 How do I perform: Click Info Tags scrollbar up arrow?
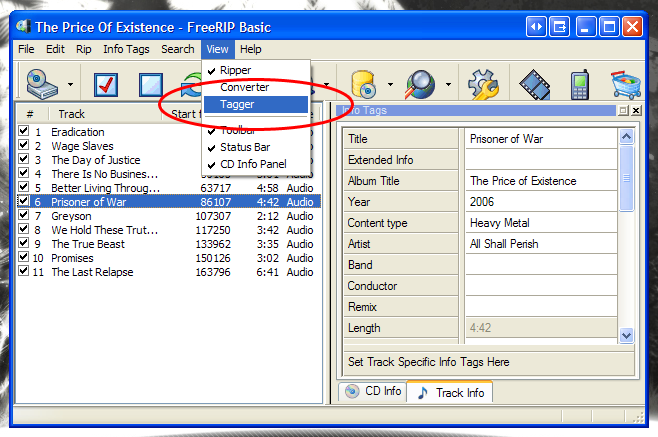coord(626,136)
